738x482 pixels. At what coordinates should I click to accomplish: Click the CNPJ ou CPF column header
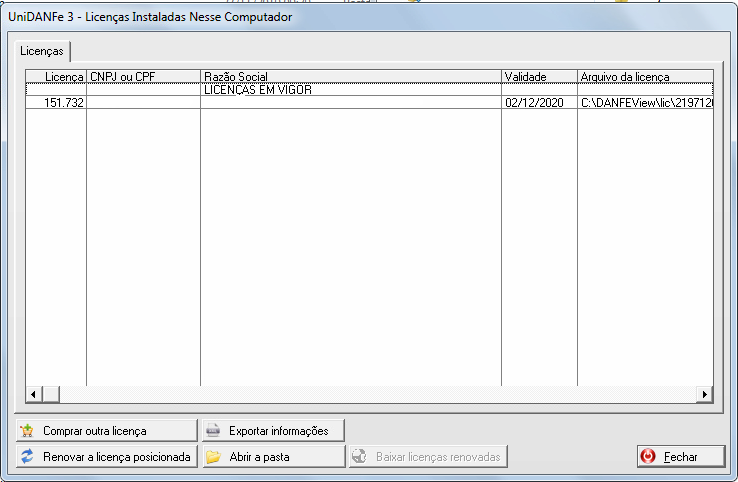coord(144,76)
